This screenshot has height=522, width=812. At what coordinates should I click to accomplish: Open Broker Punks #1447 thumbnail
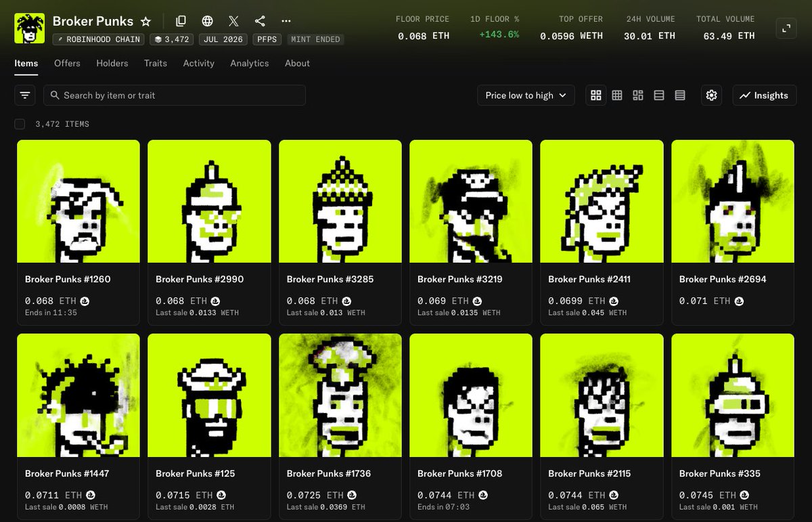click(x=78, y=395)
